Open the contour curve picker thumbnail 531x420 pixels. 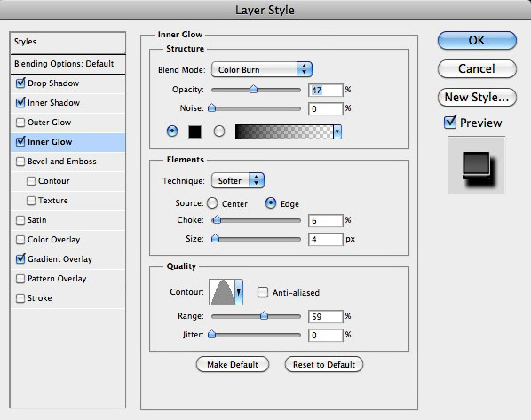tap(222, 292)
